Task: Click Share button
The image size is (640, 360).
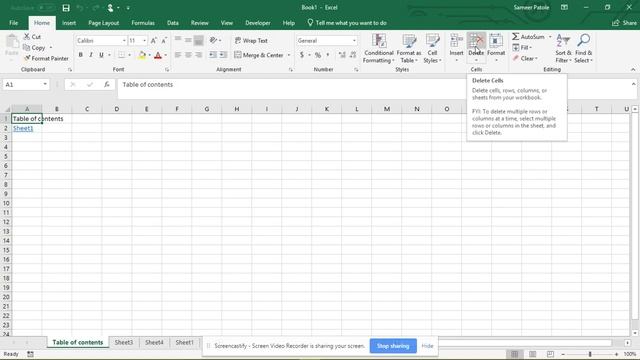Action: 624,23
